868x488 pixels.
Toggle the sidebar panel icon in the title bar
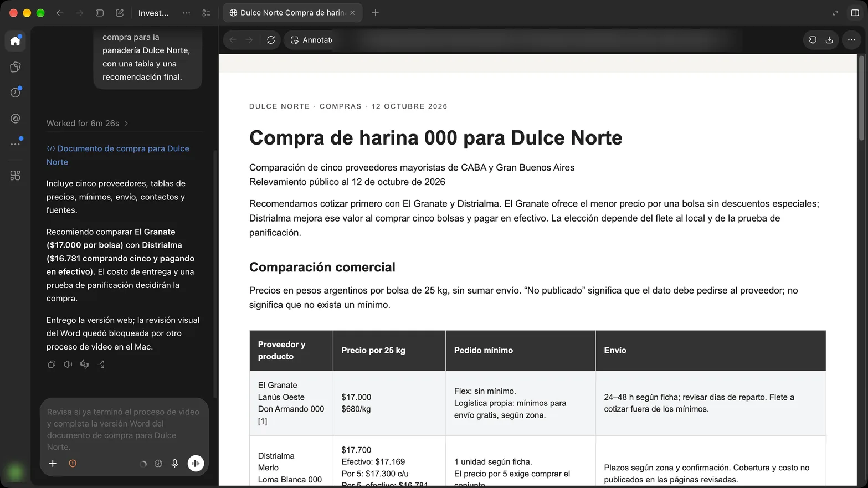point(100,13)
